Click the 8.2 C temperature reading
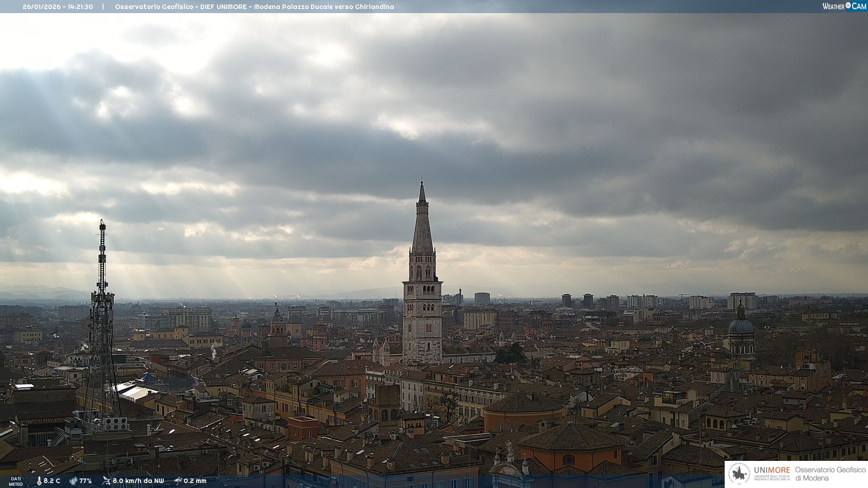 (52, 481)
